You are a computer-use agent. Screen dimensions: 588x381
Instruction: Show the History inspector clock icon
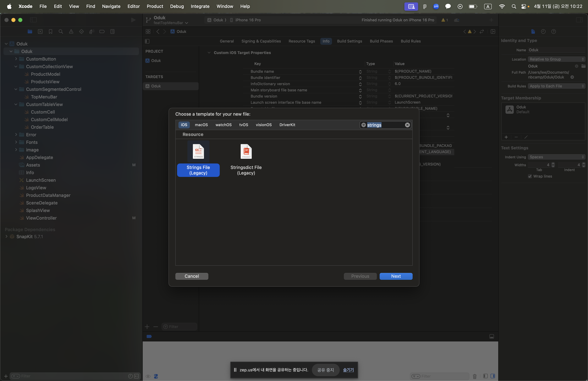[x=543, y=31]
